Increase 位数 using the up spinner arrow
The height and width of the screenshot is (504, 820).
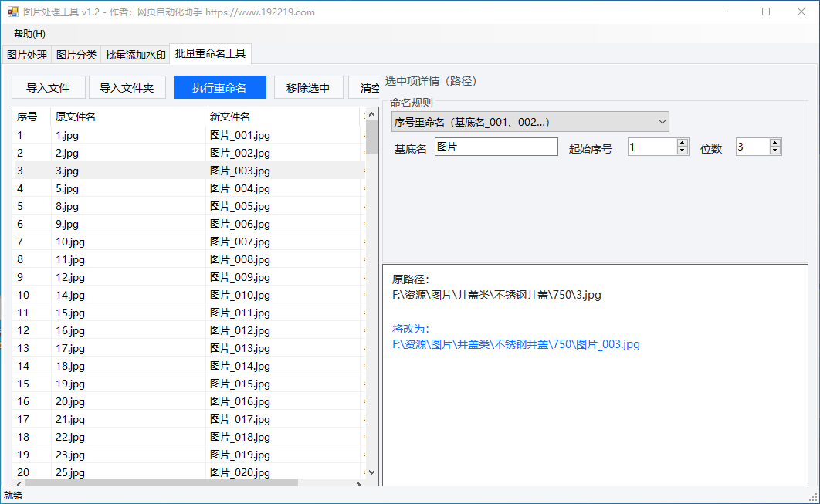tap(775, 143)
